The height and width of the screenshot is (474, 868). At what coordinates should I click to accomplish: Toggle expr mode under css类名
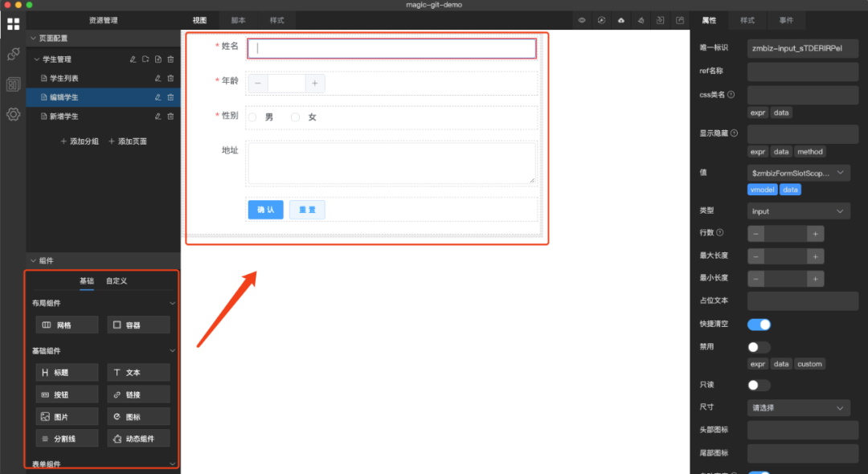(x=757, y=112)
